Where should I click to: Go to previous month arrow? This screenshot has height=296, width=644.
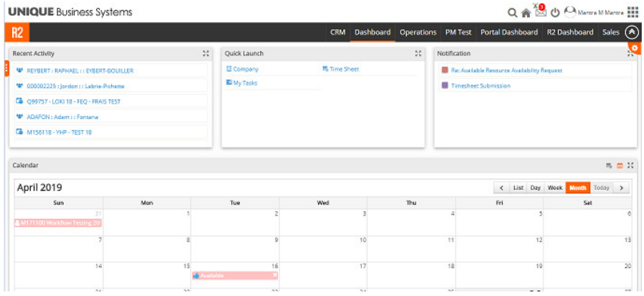(501, 188)
